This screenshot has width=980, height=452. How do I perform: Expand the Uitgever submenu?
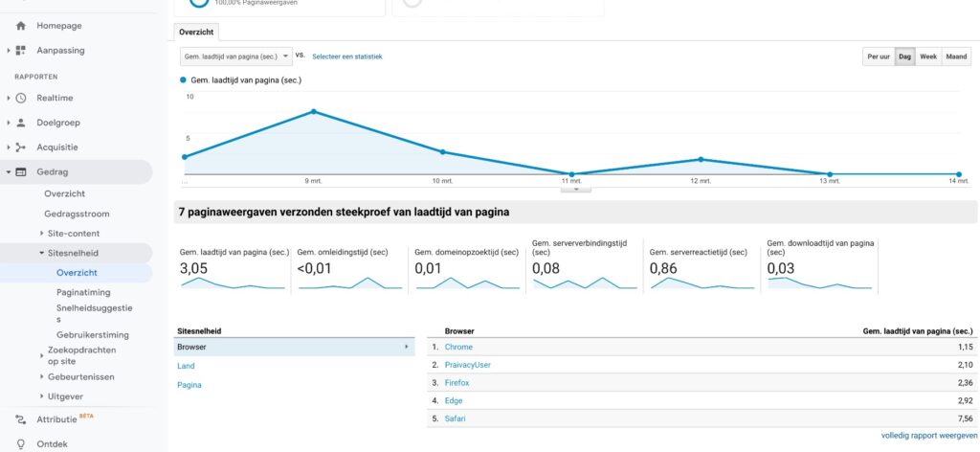pos(42,396)
